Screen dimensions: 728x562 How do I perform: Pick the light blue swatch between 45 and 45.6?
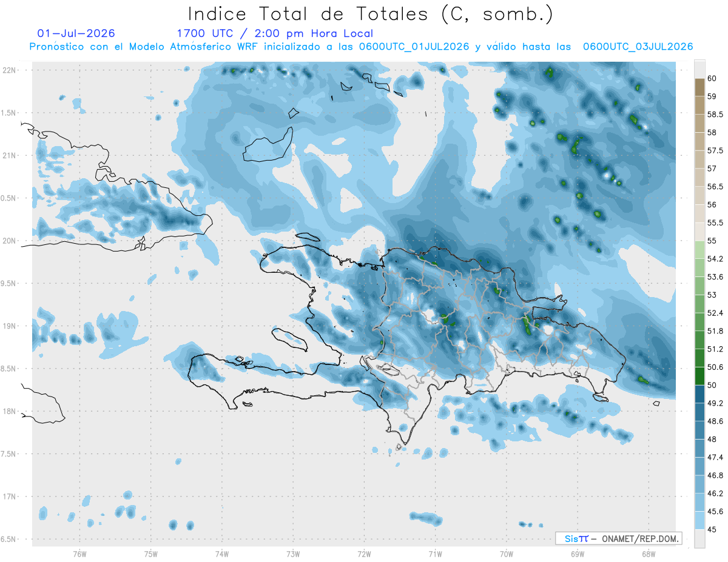(699, 520)
